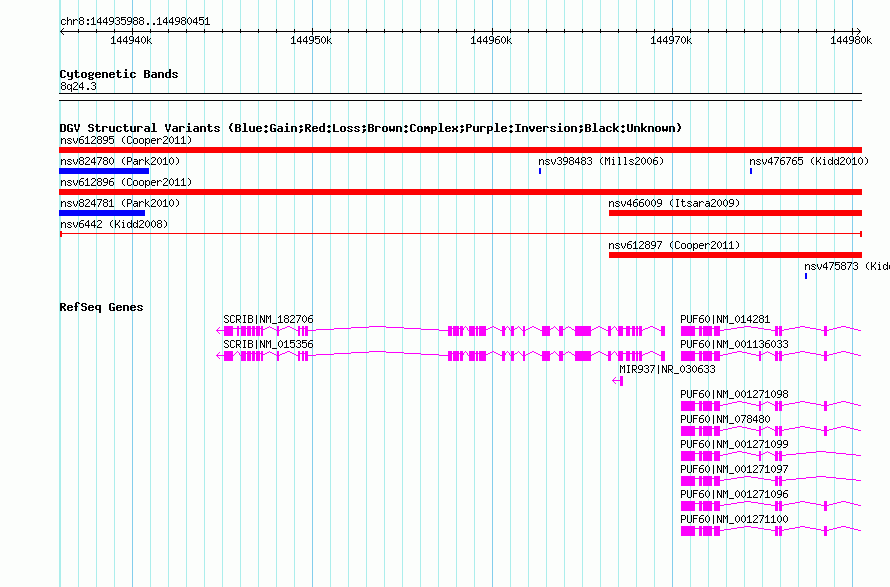The image size is (890, 587).
Task: Select the nsv824780 (Park2010) blue gain bar
Action: click(104, 171)
